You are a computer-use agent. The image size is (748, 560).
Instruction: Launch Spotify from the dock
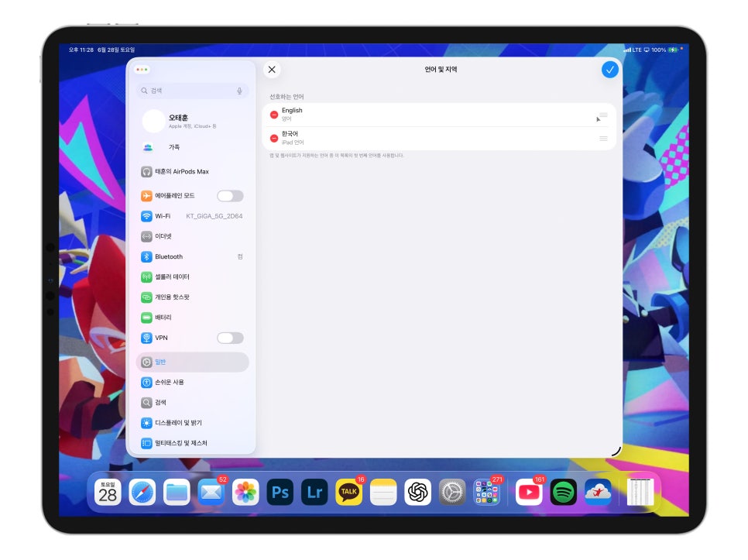[x=564, y=493]
